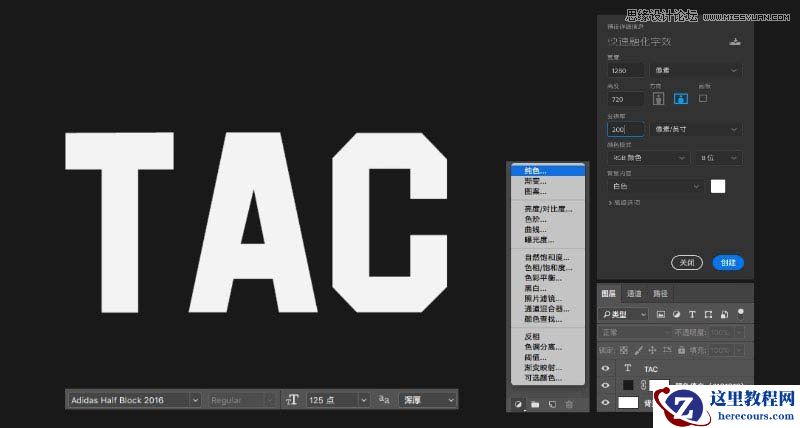
Task: Open the background contents dropdown
Action: [x=655, y=186]
